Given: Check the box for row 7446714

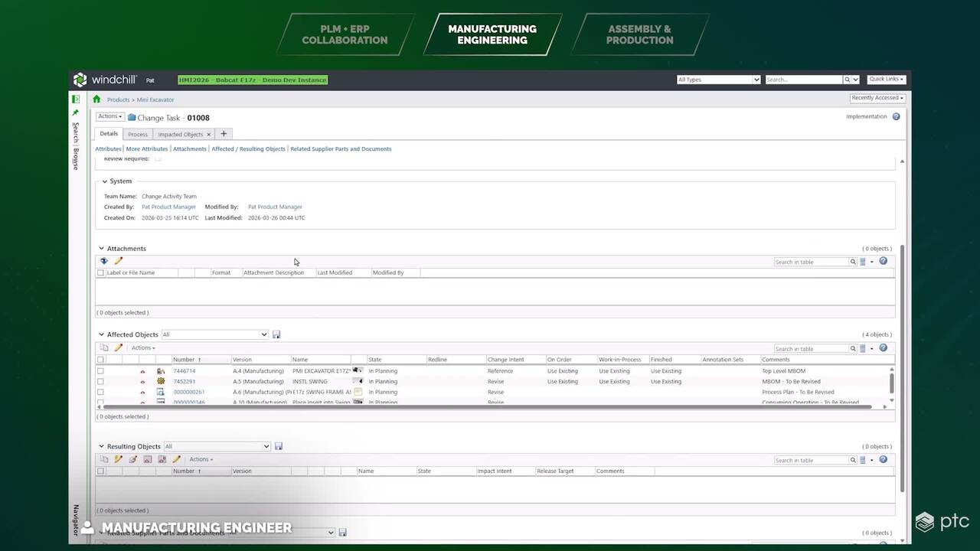Looking at the screenshot, I should pyautogui.click(x=100, y=371).
